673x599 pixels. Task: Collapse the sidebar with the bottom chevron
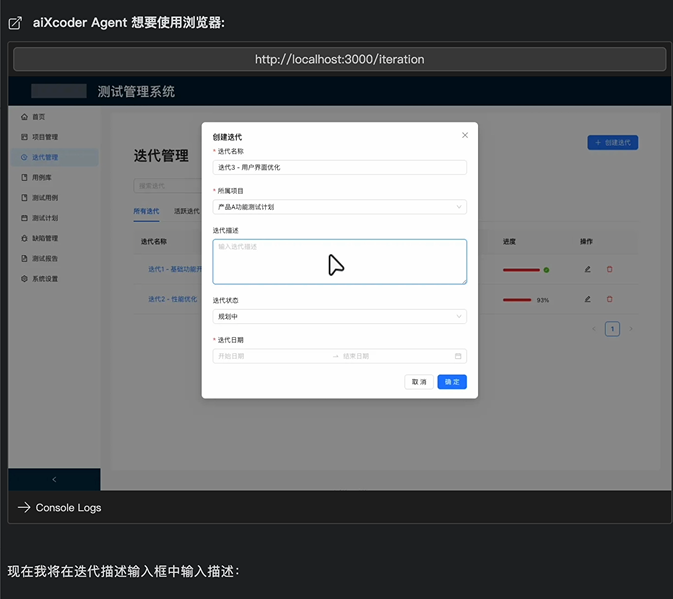pos(54,480)
